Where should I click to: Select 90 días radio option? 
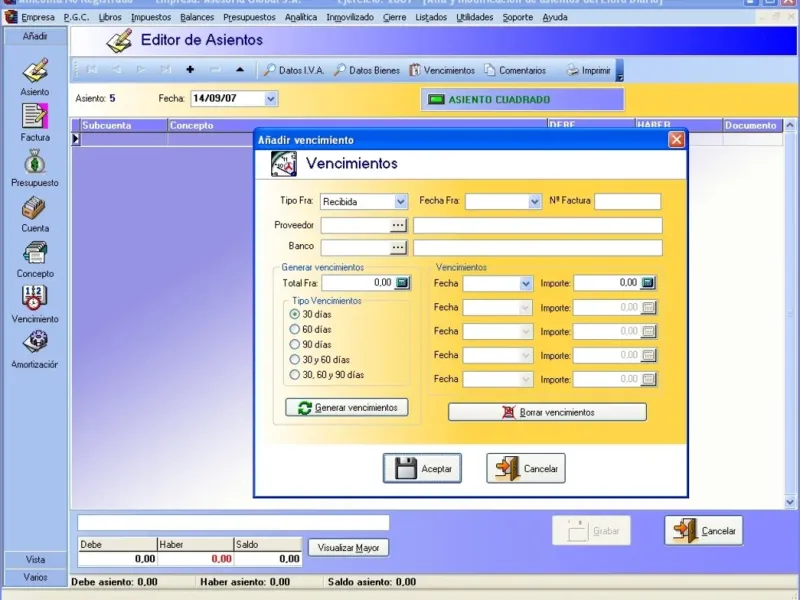click(294, 344)
